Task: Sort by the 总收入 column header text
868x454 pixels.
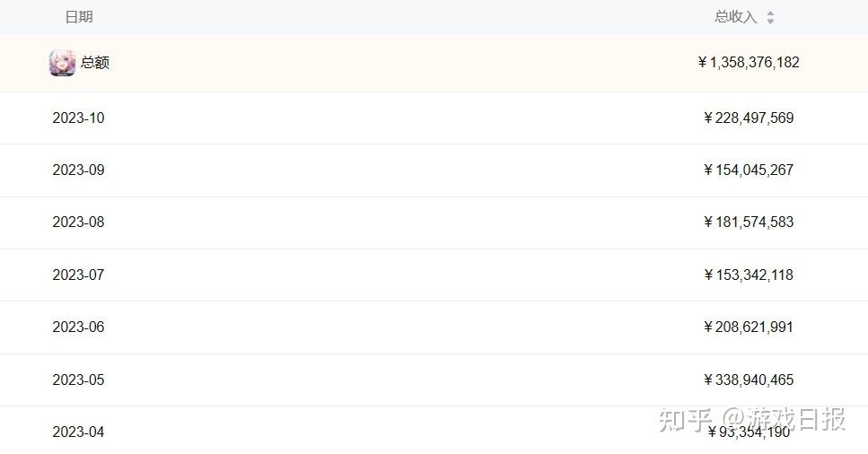Action: [x=735, y=17]
